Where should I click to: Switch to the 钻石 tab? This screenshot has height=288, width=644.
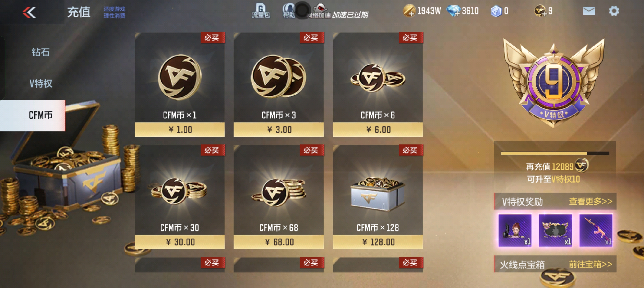coord(40,52)
